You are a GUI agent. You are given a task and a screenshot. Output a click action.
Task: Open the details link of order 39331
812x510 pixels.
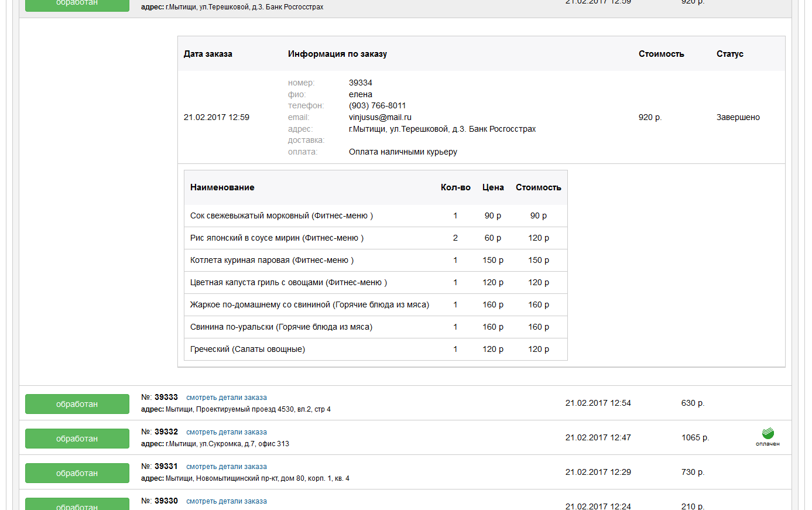tap(226, 467)
